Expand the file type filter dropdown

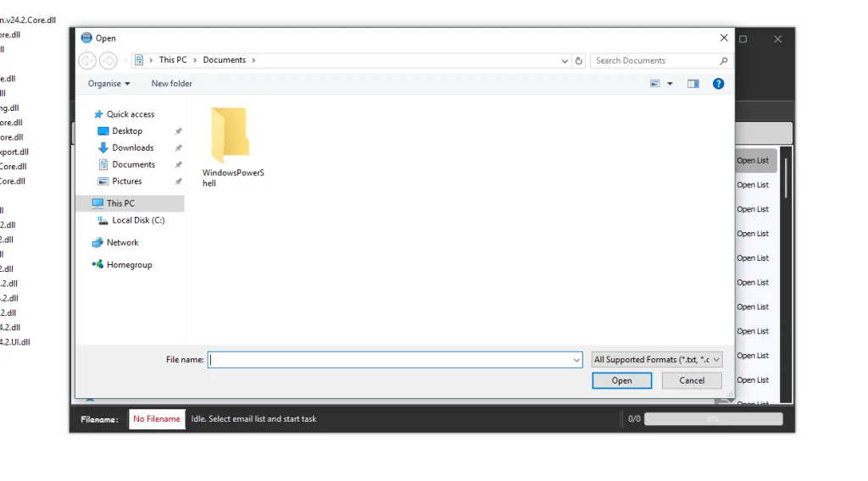point(657,360)
